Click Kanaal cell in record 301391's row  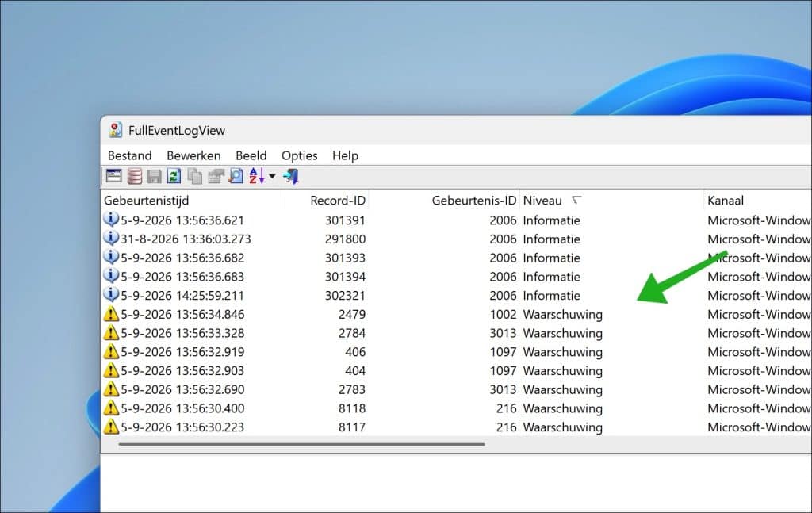pos(759,220)
